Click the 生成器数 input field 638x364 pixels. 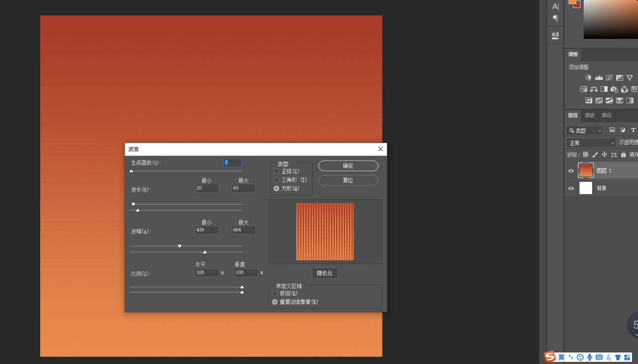click(232, 163)
